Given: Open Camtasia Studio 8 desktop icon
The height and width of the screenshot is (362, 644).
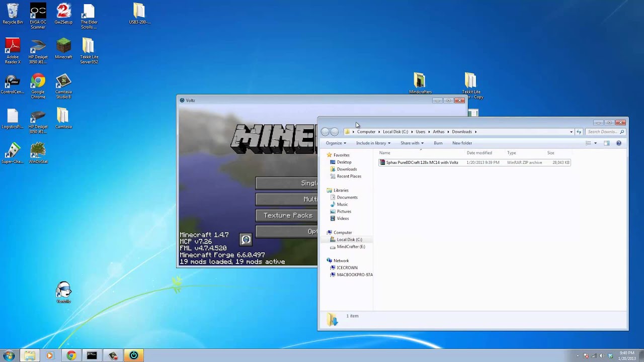Looking at the screenshot, I should [63, 86].
